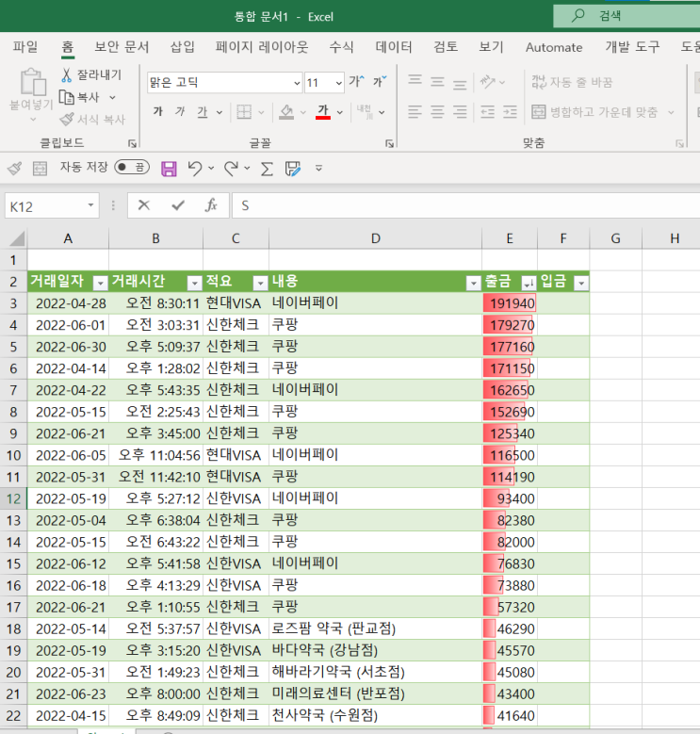
Task: Open the font size dropdown showing 11
Action: (x=339, y=83)
